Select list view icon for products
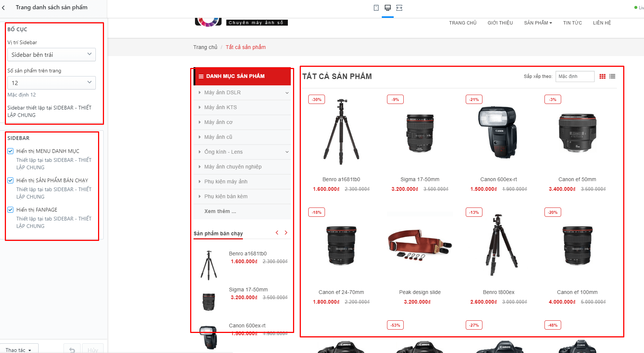 tap(612, 76)
